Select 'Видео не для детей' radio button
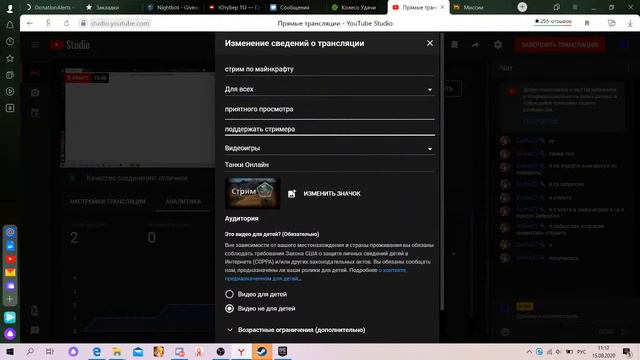The width and height of the screenshot is (640, 360). click(229, 309)
